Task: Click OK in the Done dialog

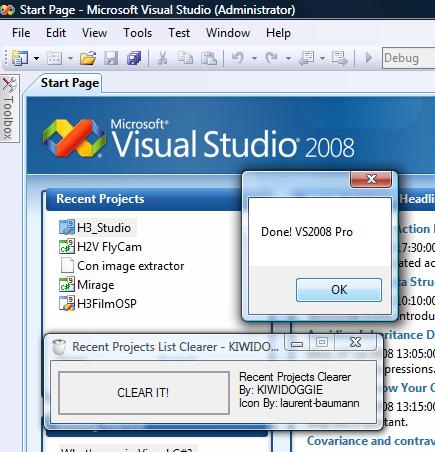Action: [x=339, y=290]
